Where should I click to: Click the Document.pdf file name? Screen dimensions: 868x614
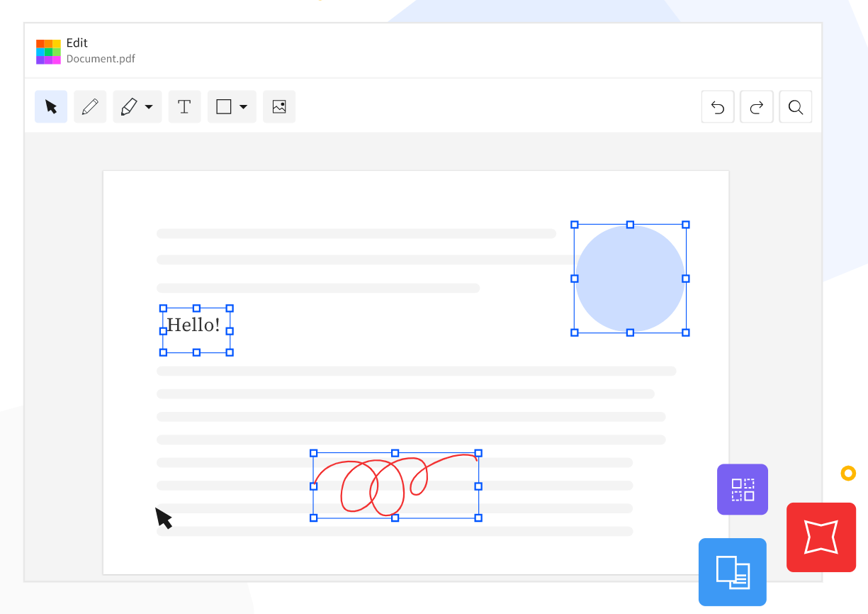pos(101,59)
